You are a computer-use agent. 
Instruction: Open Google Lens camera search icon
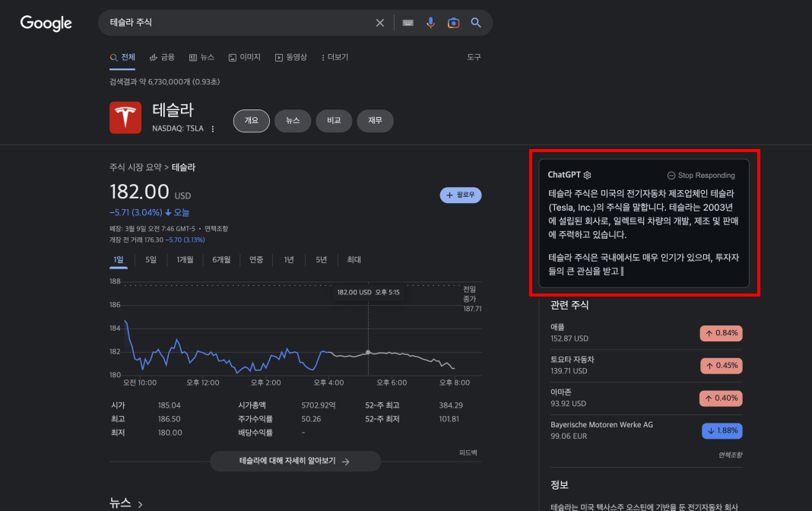(453, 23)
